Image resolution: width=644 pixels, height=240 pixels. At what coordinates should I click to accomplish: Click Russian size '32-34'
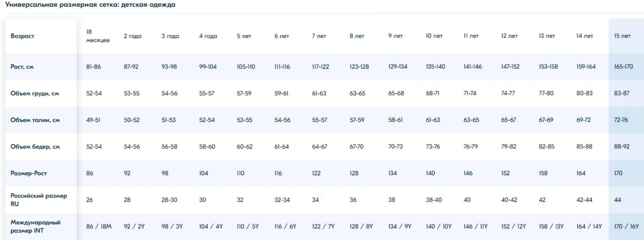[282, 200]
